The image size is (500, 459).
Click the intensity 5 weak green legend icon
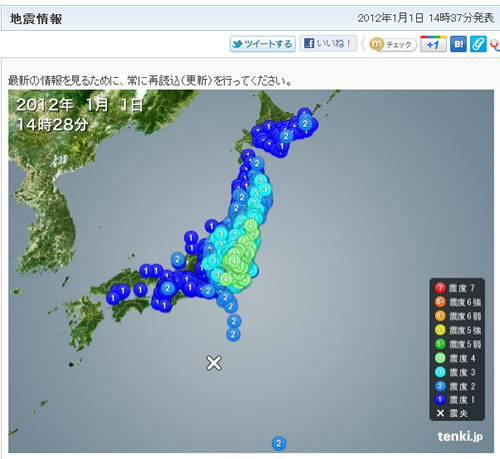[440, 344]
